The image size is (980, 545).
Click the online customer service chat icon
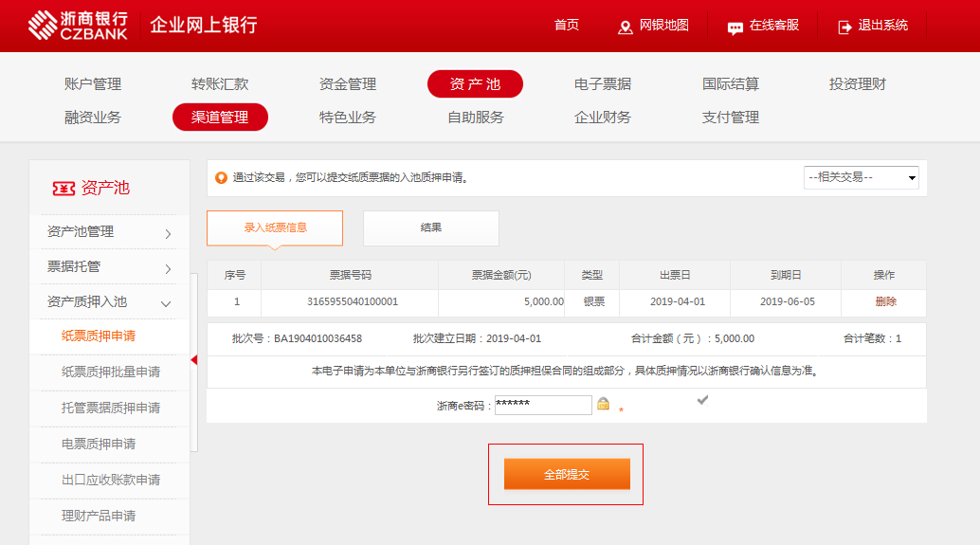(x=735, y=27)
